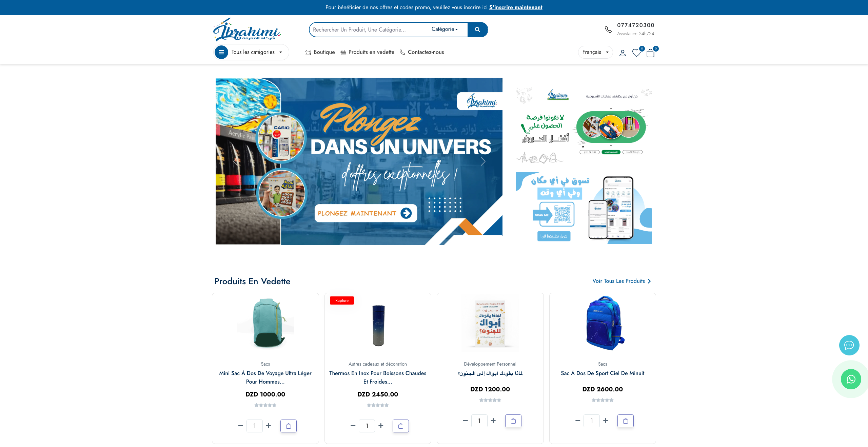Open the user account icon
Viewport: 868px width, 447px height.
(623, 53)
